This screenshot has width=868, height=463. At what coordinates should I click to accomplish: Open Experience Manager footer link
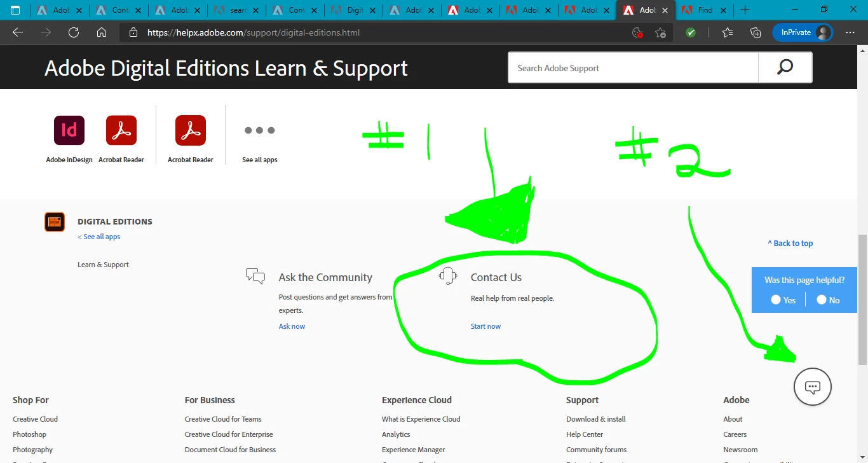point(414,450)
